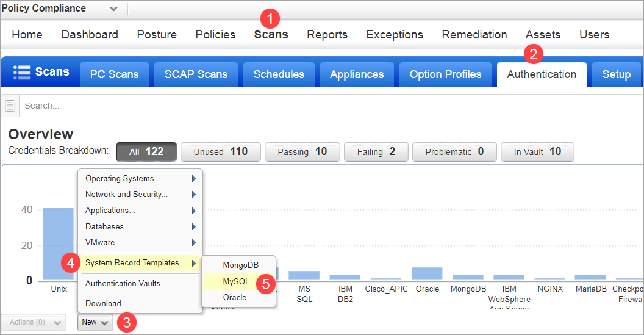Open the Policies section
Image resolution: width=644 pixels, height=335 pixels.
click(x=215, y=35)
